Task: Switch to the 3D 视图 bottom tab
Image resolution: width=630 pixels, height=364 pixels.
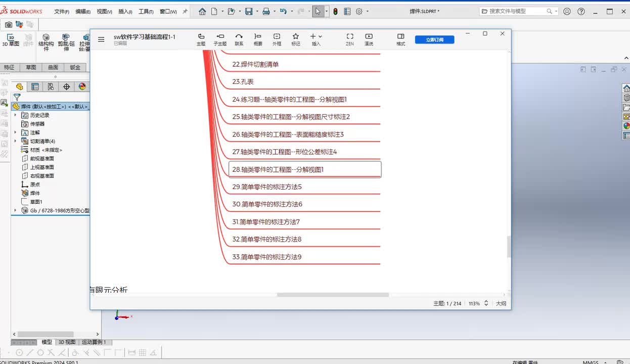Action: coord(67,342)
